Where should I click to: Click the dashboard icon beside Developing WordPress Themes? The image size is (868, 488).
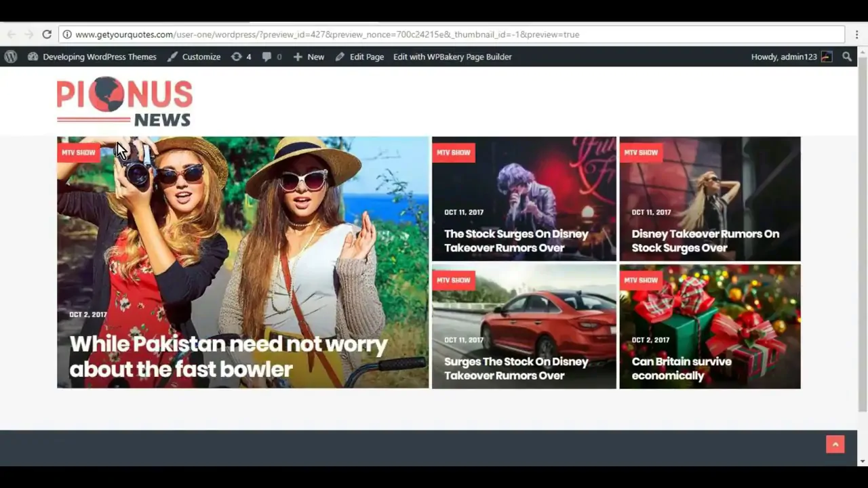33,57
